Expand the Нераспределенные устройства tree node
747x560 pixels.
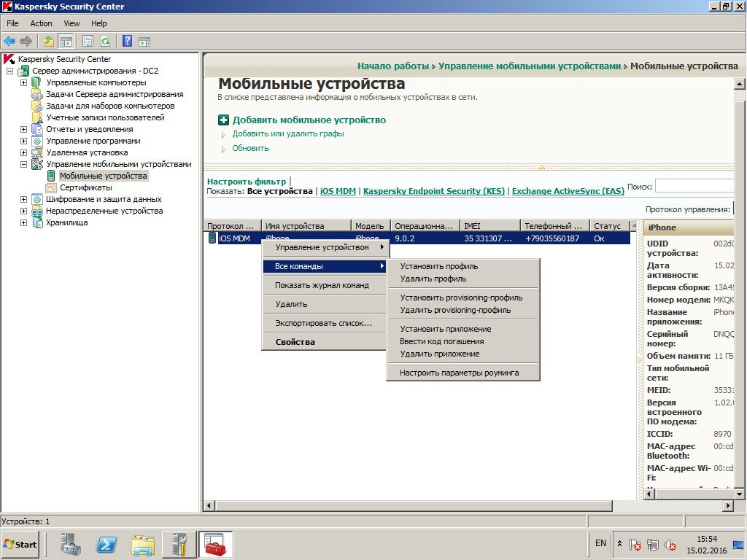coord(23,211)
